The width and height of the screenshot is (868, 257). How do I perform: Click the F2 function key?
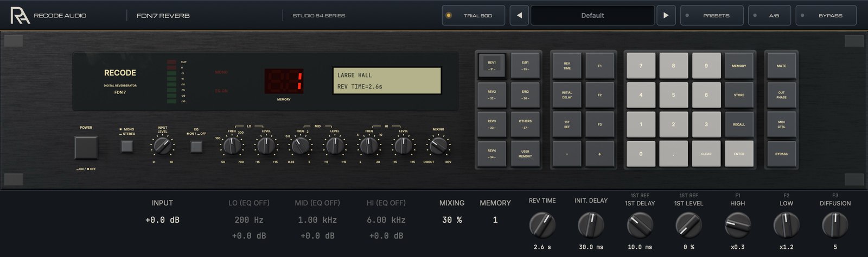pos(599,95)
